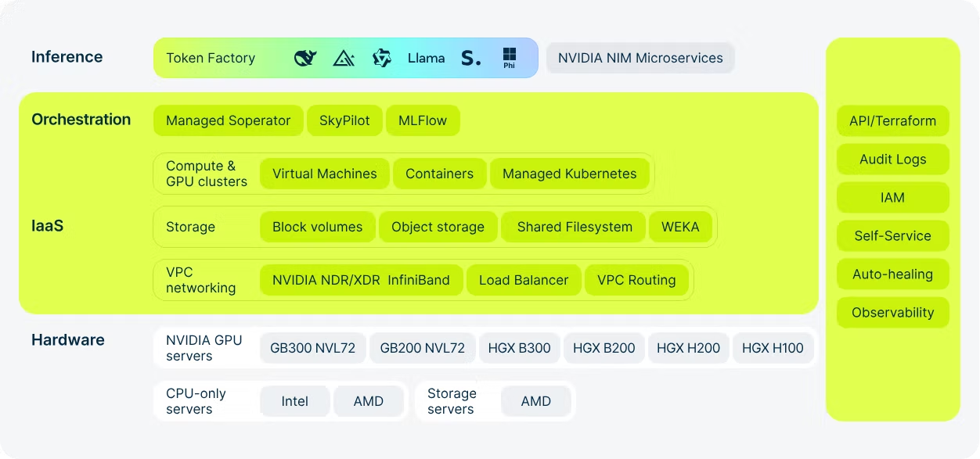Select the Containers chip
The image size is (980, 459).
coord(439,174)
